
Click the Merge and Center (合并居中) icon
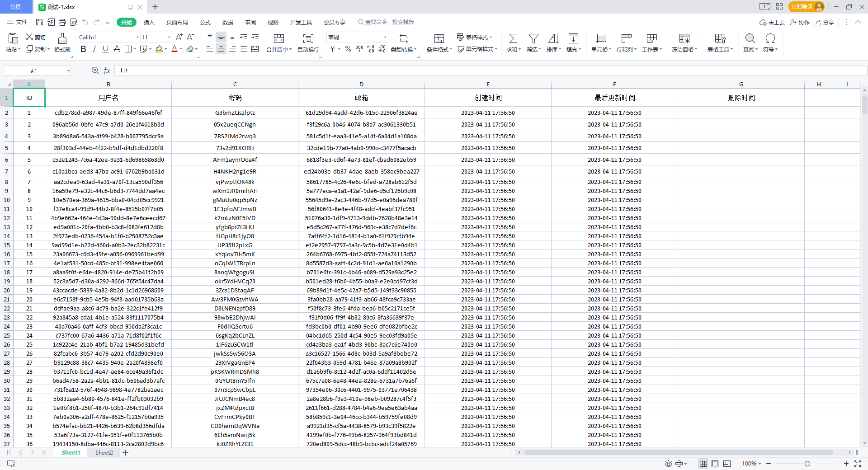[x=279, y=38]
